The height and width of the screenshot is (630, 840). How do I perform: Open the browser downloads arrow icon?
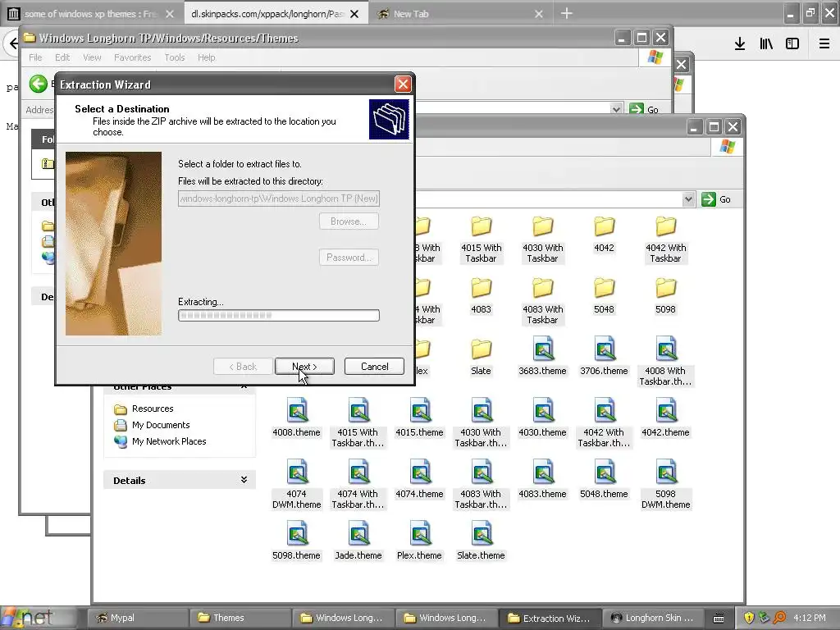coord(740,43)
